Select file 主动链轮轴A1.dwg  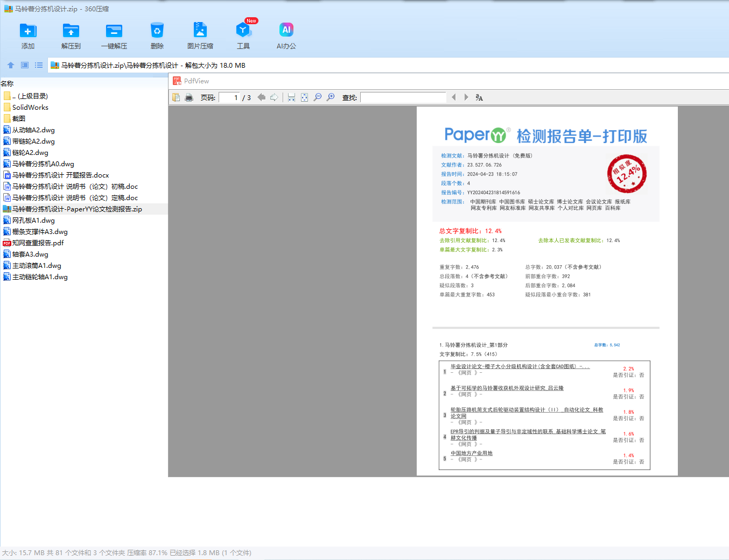36,277
